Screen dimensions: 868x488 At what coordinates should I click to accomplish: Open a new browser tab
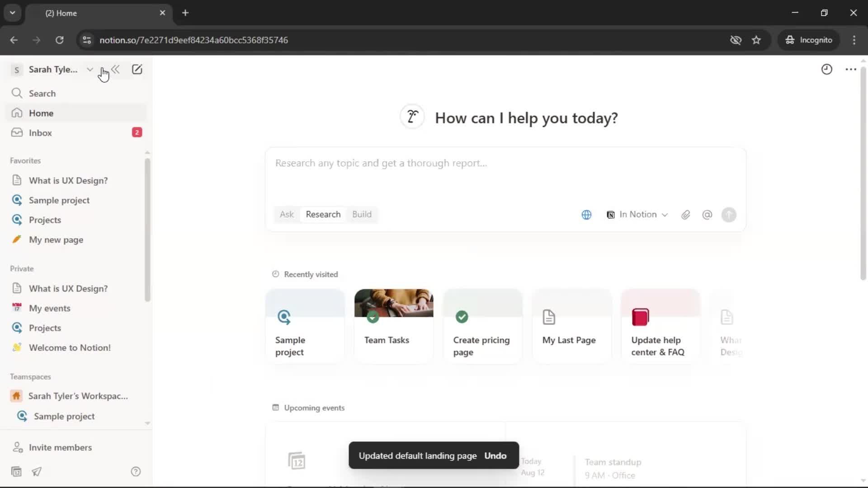185,13
